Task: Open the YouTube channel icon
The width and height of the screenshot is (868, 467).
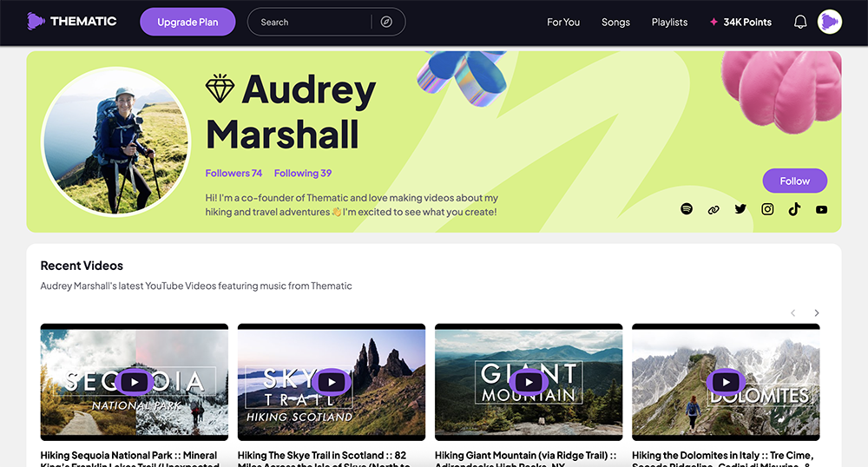Action: point(821,210)
